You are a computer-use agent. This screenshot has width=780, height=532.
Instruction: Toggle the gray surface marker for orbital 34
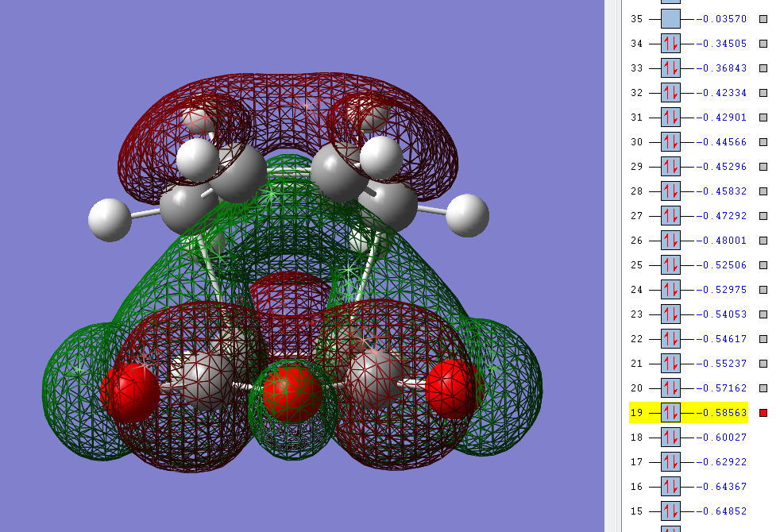(763, 44)
